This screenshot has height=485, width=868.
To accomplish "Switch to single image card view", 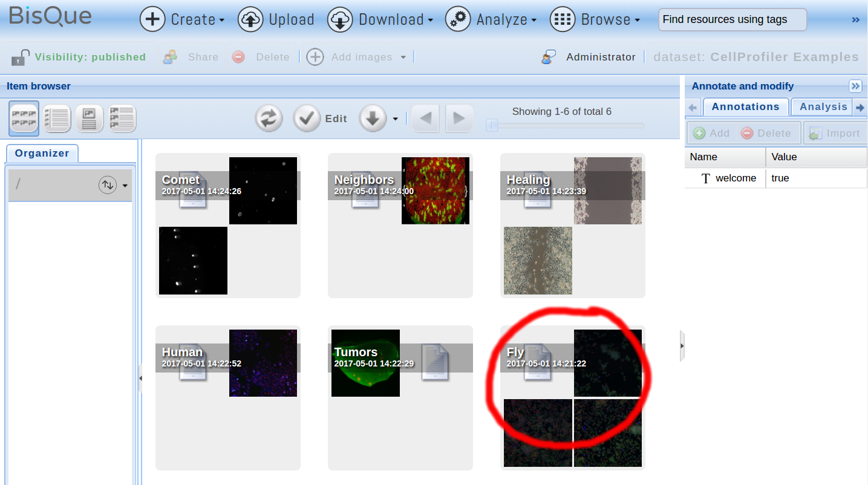I will click(90, 119).
